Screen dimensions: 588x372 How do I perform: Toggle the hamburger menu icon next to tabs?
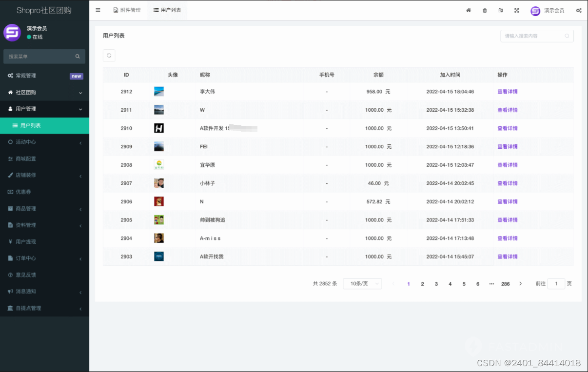[98, 10]
